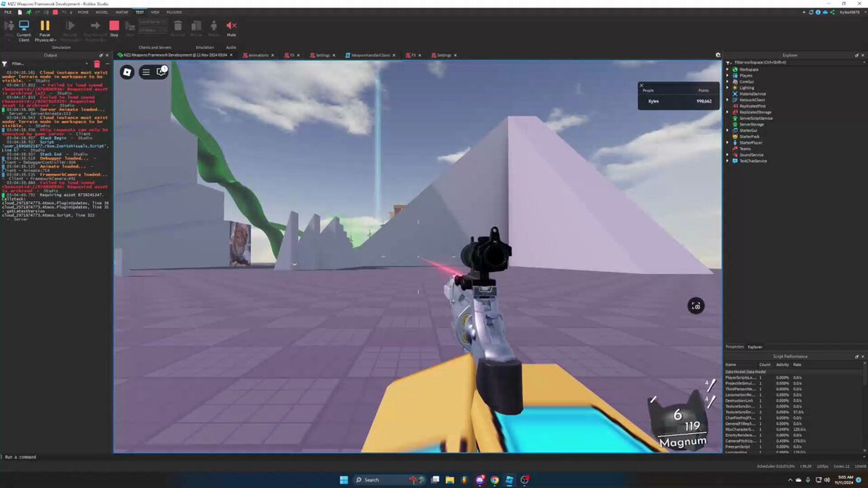This screenshot has width=868, height=488.
Task: Switch to the Properties panel tab
Action: click(734, 347)
